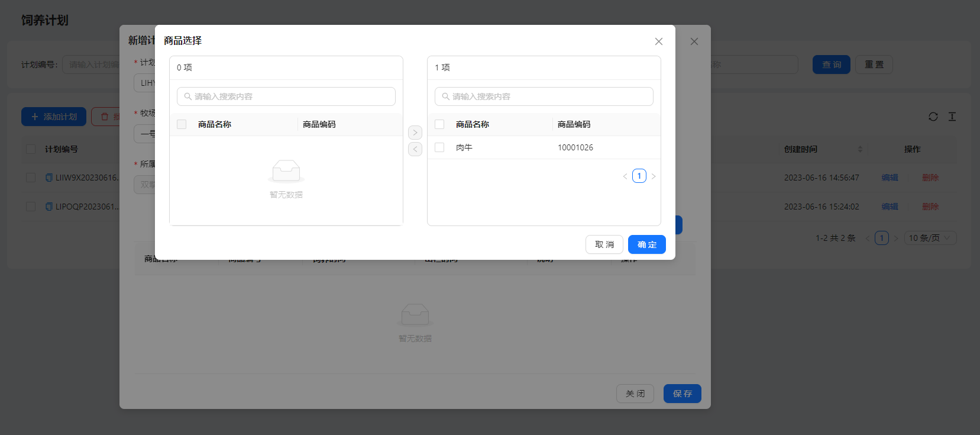
Task: Click timestamp 2023-06-16 14:56:47
Action: click(821, 178)
